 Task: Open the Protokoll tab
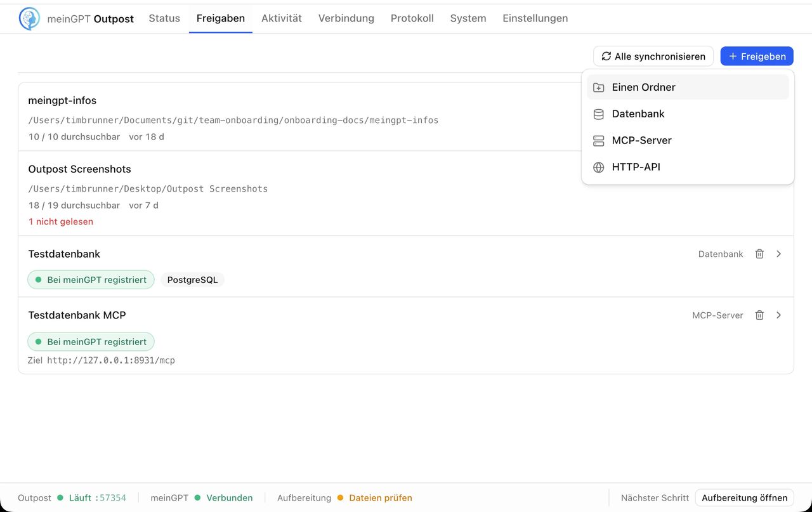coord(412,18)
